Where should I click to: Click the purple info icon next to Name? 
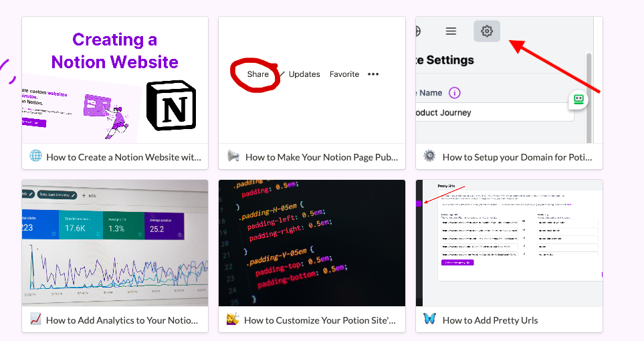pos(455,93)
